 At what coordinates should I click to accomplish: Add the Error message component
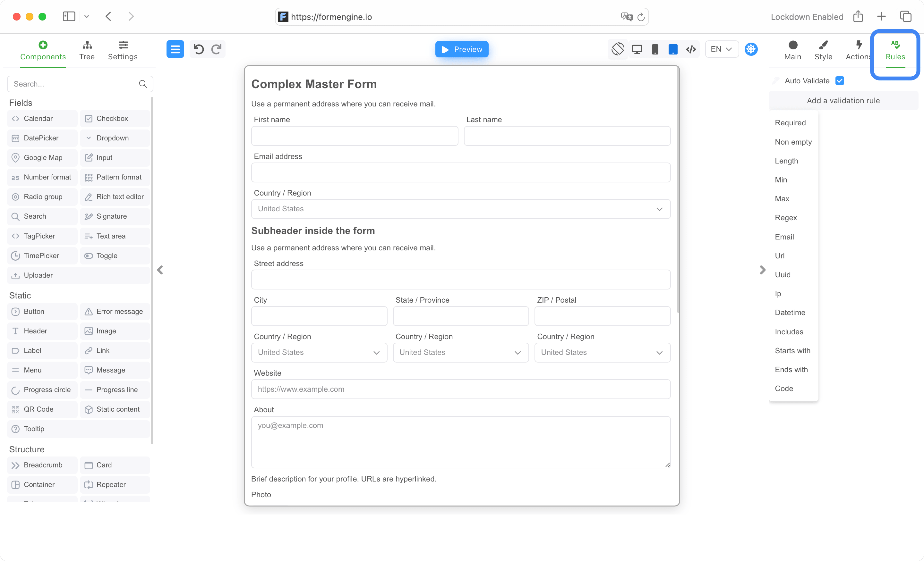click(115, 311)
